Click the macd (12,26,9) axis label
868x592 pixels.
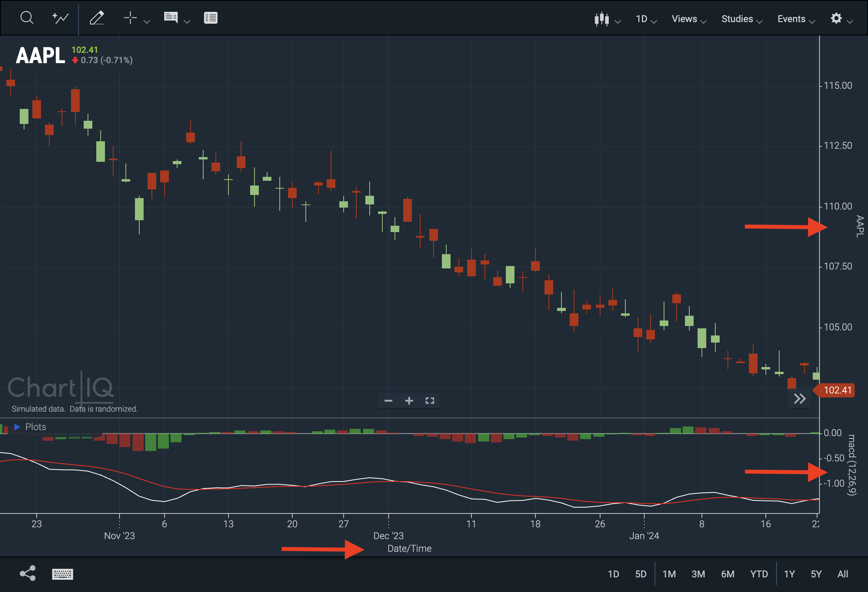click(852, 465)
